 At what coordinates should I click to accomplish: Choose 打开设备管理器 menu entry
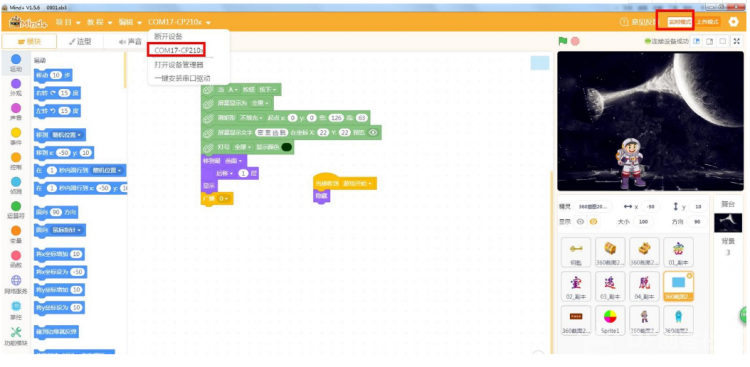(178, 64)
